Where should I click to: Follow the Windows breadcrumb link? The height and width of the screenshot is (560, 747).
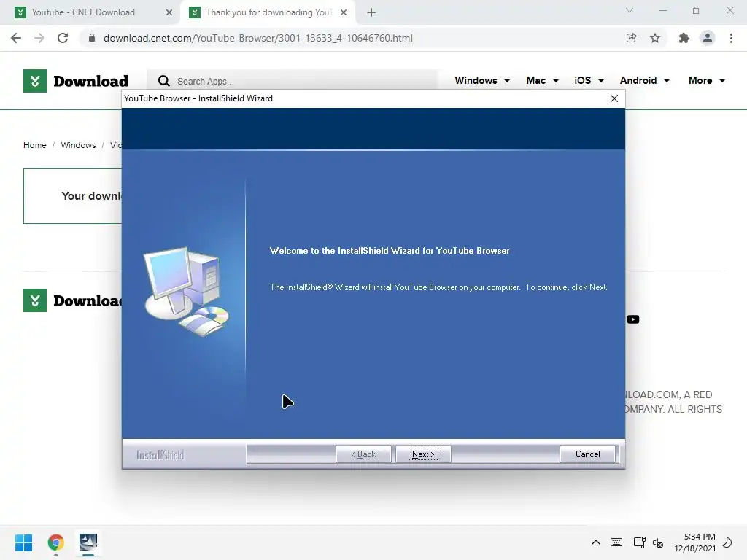tap(78, 145)
